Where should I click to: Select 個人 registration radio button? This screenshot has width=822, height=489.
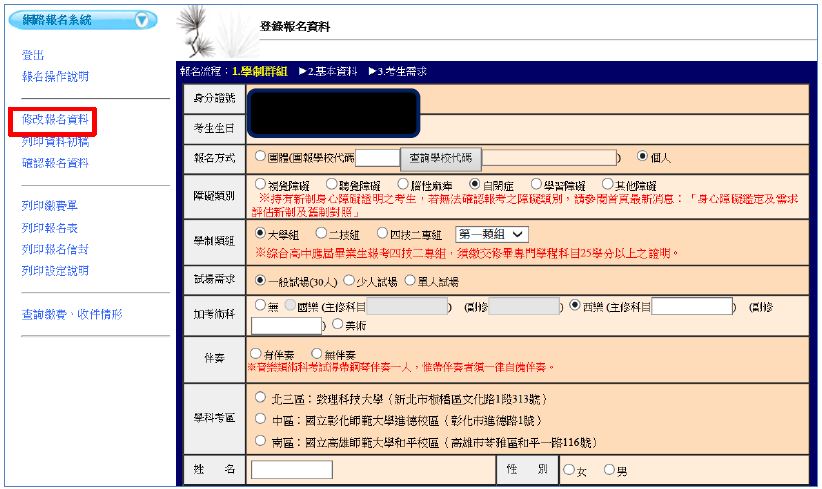tap(642, 156)
